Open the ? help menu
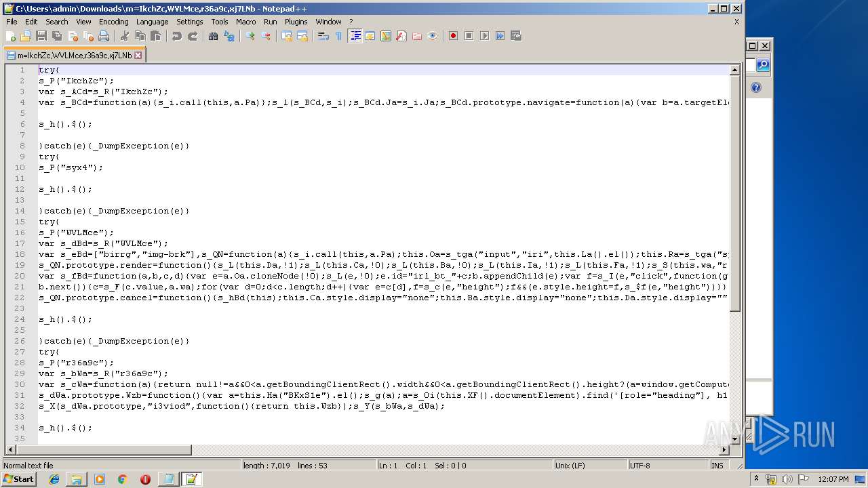The image size is (868, 488). pyautogui.click(x=351, y=22)
